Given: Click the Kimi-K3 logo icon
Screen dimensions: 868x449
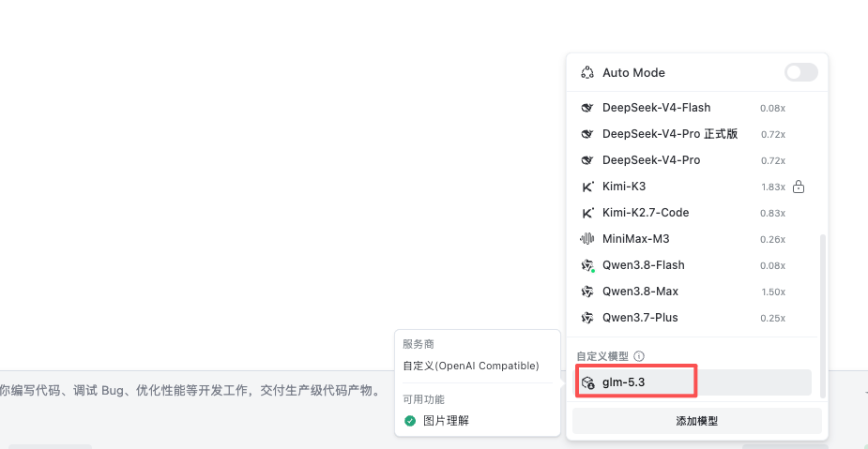Looking at the screenshot, I should 586,187.
